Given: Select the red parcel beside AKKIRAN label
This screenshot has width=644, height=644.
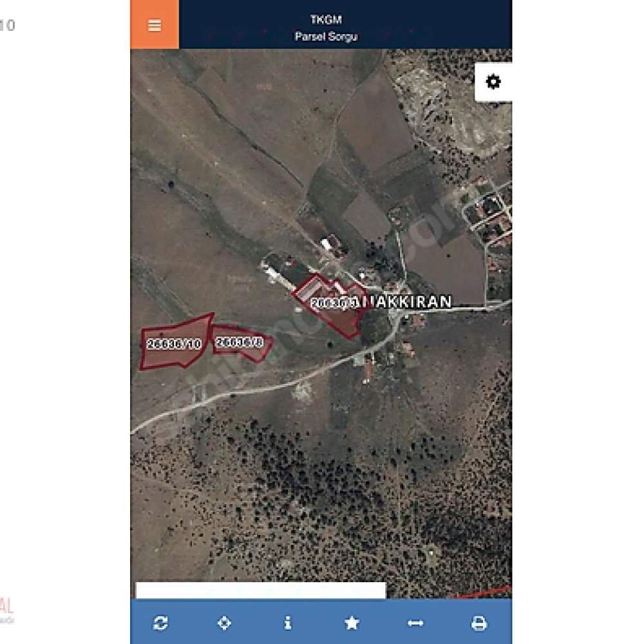Looking at the screenshot, I should [x=332, y=305].
